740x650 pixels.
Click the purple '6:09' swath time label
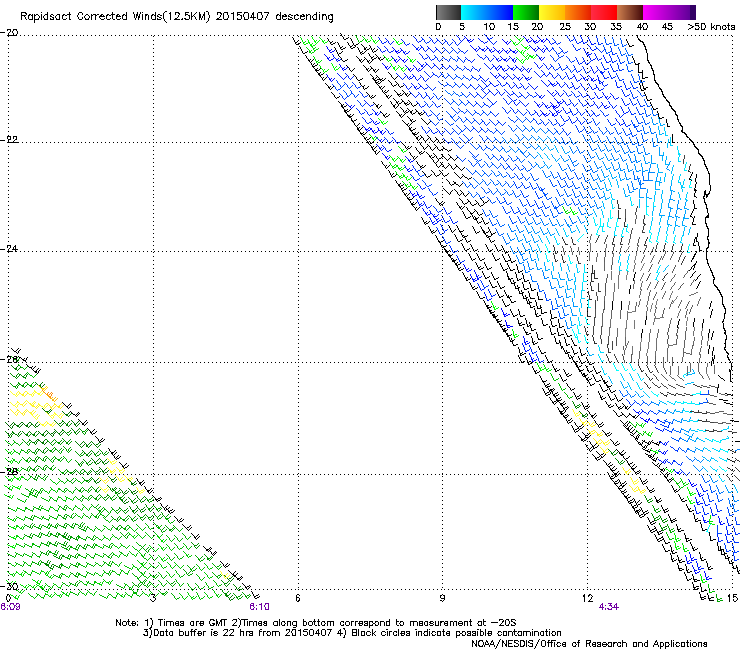[x=10, y=607]
